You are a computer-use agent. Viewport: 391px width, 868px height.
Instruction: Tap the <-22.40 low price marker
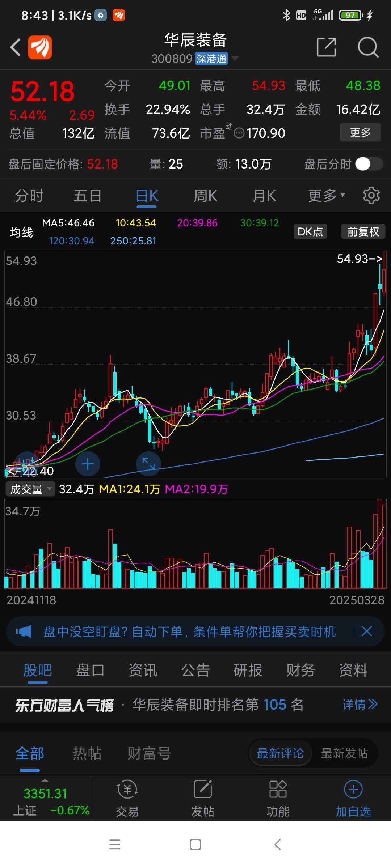30,471
